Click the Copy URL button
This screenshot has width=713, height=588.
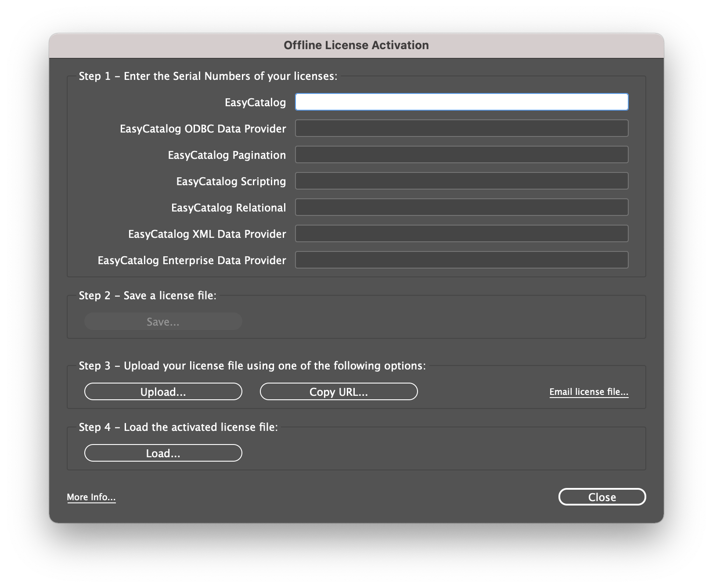pyautogui.click(x=338, y=391)
